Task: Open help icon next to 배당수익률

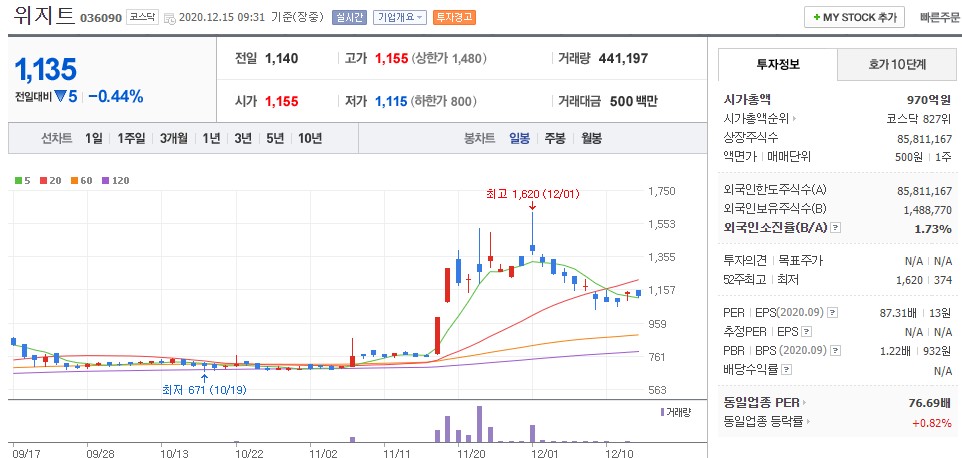Action: pyautogui.click(x=787, y=370)
